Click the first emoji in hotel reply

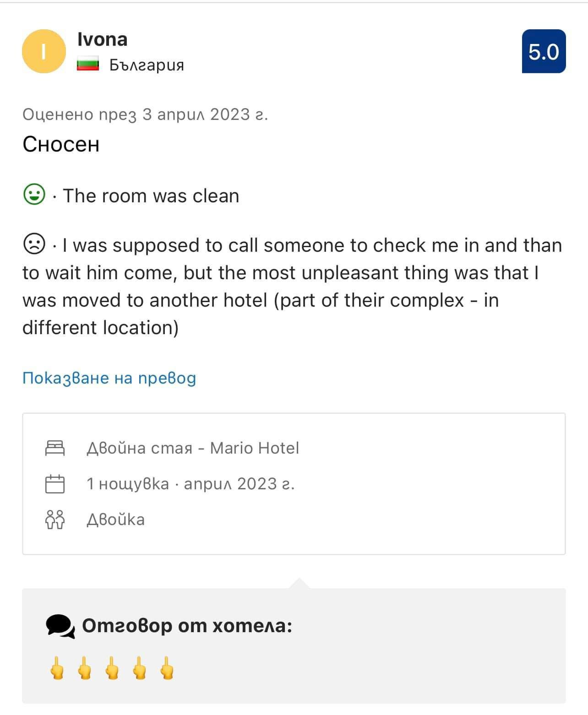coord(57,668)
